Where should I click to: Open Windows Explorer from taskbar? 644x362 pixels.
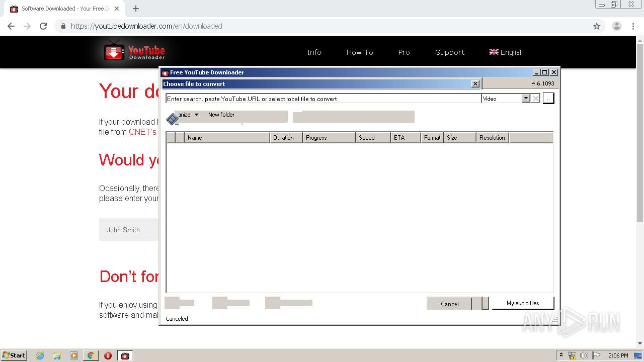pyautogui.click(x=57, y=355)
